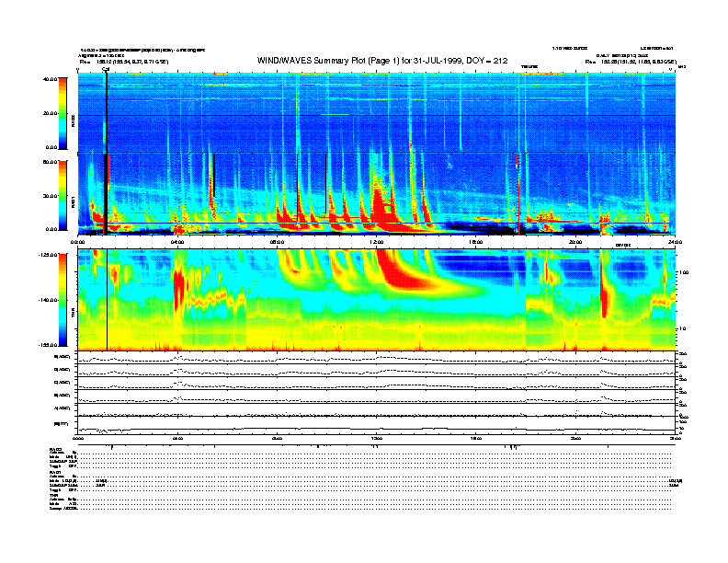This screenshot has width=728, height=563.
Task: Click the 60.00 label on RAD1 scale
Action: coord(50,162)
